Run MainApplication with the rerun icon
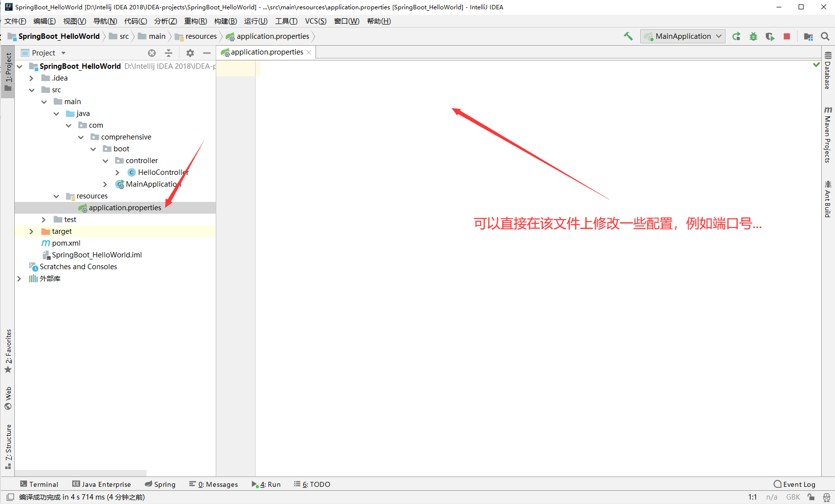The image size is (835, 504). pos(736,36)
